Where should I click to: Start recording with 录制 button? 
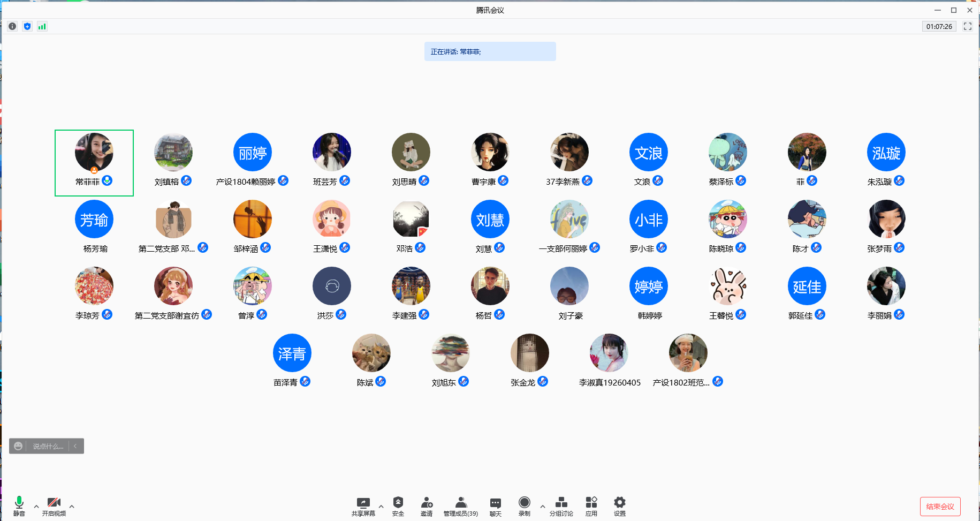[x=524, y=505]
